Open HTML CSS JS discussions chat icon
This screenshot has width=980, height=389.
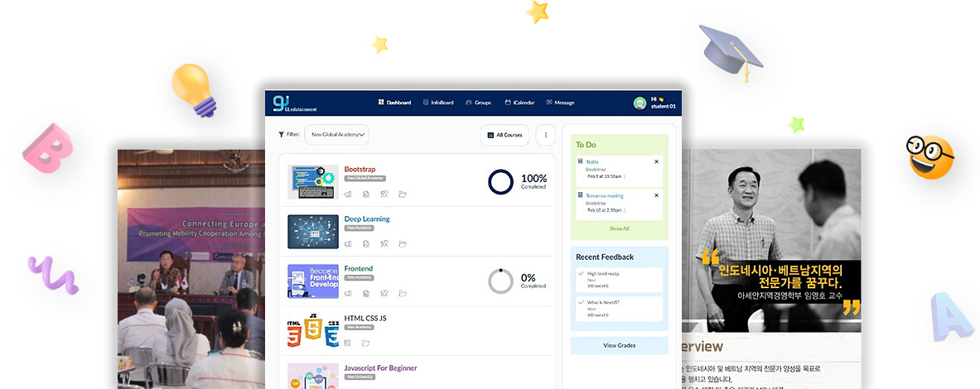click(348, 343)
